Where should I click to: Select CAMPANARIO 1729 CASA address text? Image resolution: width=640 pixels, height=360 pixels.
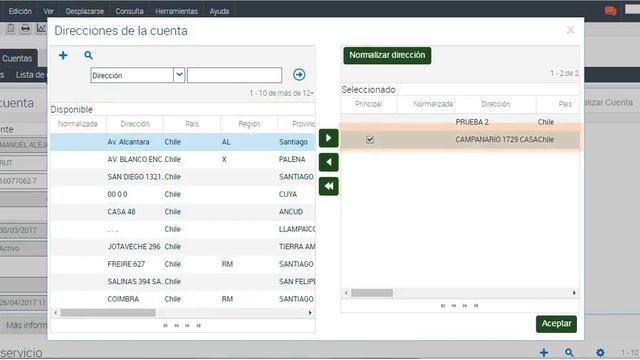pos(496,140)
